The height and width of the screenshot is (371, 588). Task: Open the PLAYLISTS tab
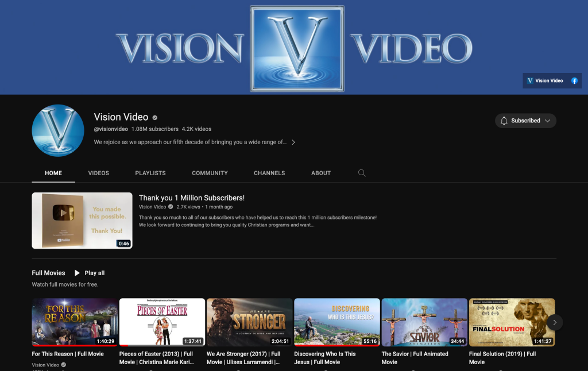point(150,173)
